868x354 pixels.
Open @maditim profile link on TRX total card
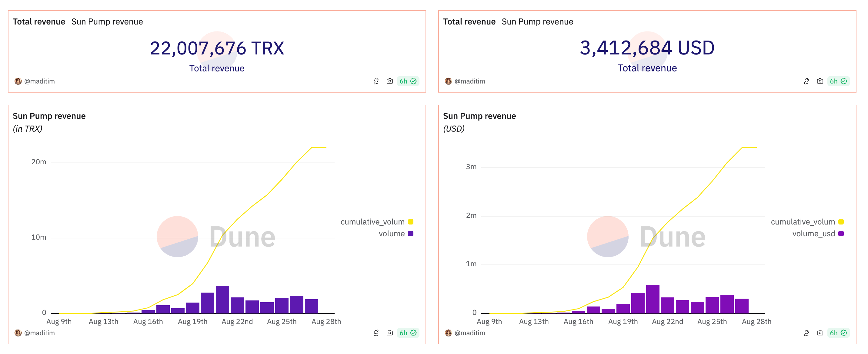point(39,81)
